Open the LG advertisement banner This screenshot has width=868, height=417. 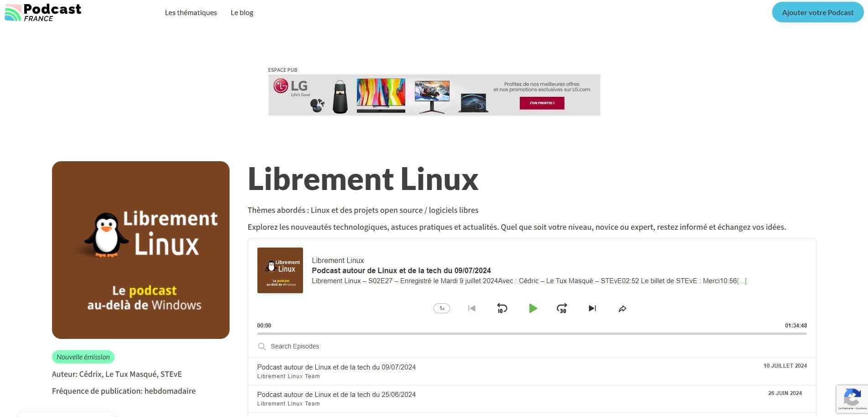point(434,95)
